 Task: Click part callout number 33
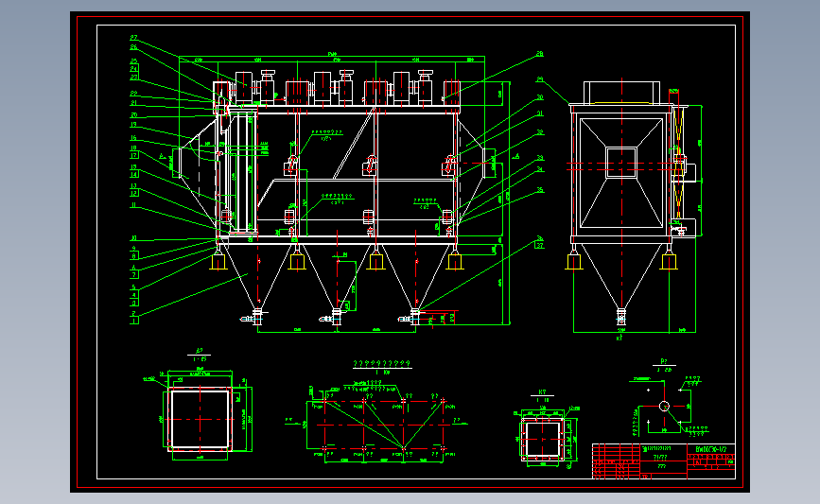[x=540, y=158]
